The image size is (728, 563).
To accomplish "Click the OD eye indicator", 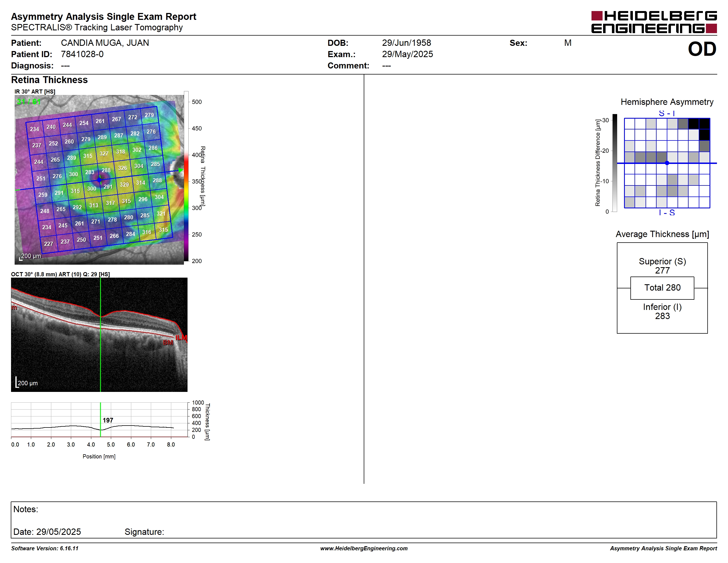I will [702, 49].
